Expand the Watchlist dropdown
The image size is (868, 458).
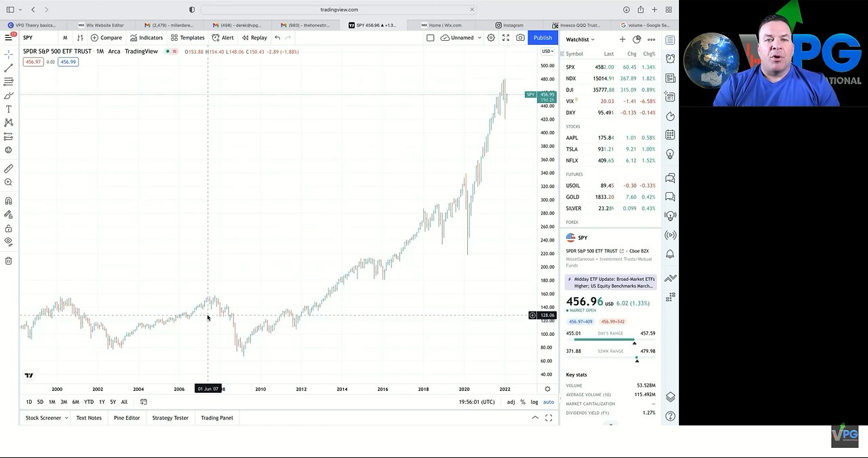[580, 39]
